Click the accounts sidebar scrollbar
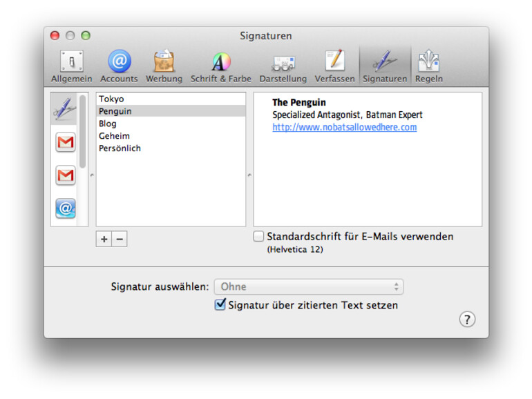 point(82,132)
